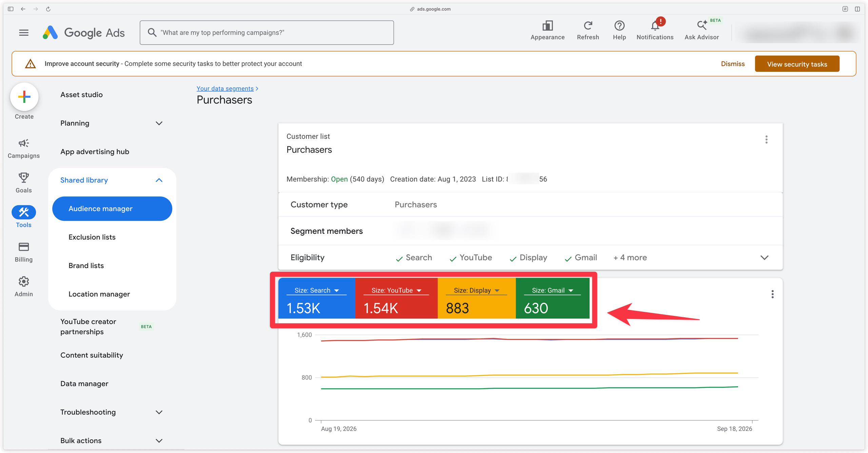Open Goals from the sidebar
Screen dimensions: 868x453
coord(24,183)
